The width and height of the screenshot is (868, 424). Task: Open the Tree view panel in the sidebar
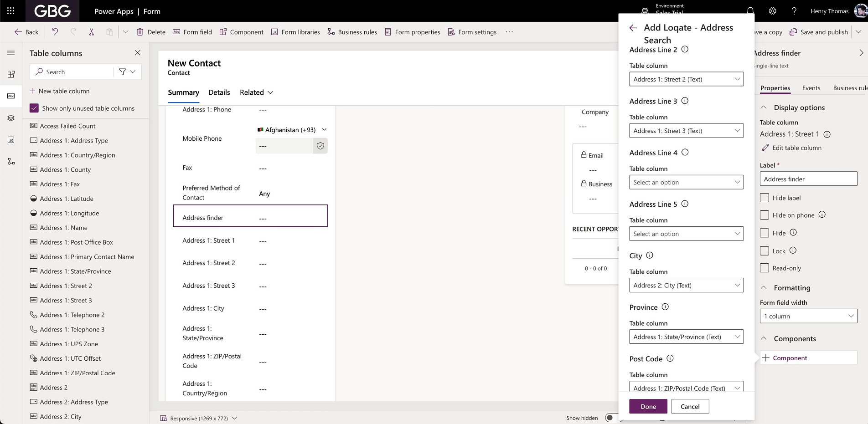(11, 118)
